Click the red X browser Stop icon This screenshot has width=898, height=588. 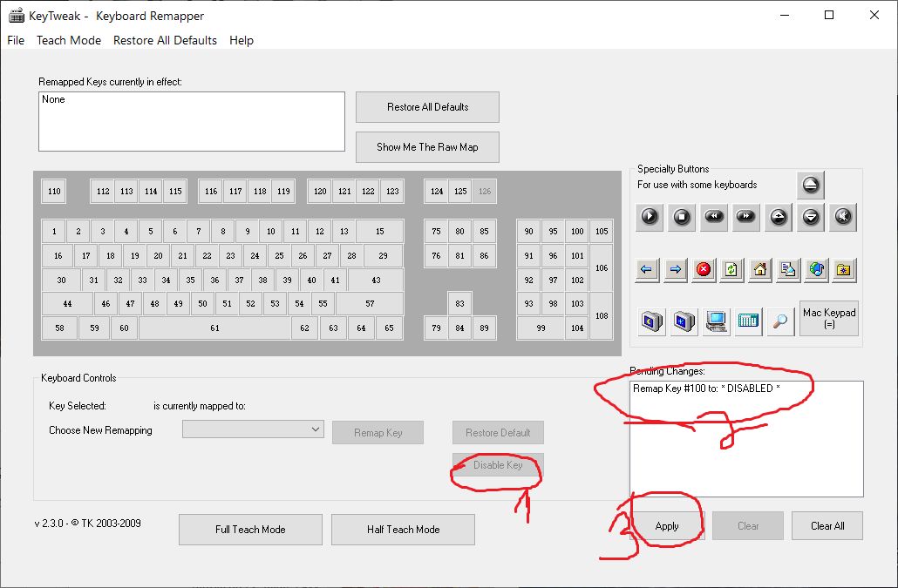[704, 269]
